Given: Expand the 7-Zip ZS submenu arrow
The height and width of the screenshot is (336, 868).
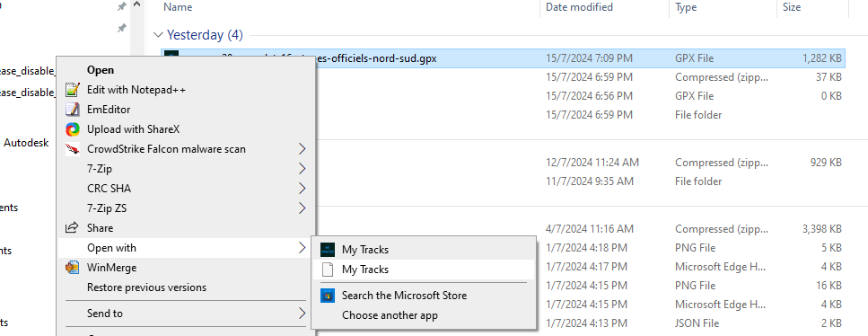Looking at the screenshot, I should (x=302, y=208).
